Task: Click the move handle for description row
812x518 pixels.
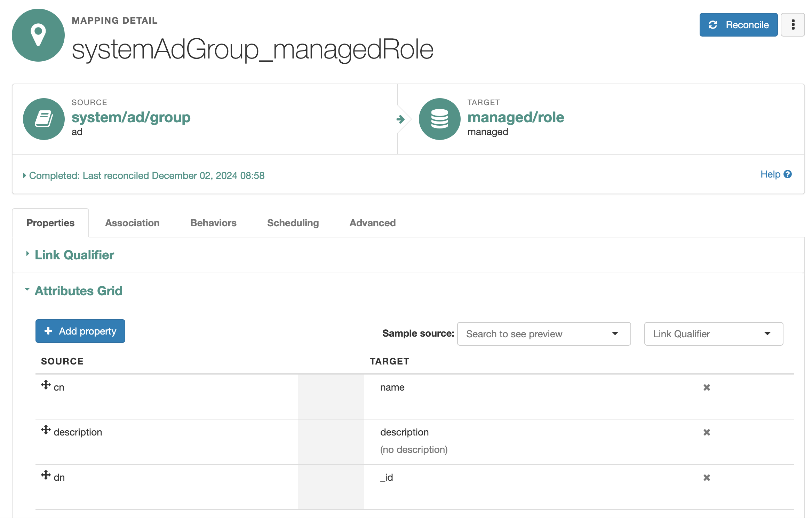Action: point(46,430)
